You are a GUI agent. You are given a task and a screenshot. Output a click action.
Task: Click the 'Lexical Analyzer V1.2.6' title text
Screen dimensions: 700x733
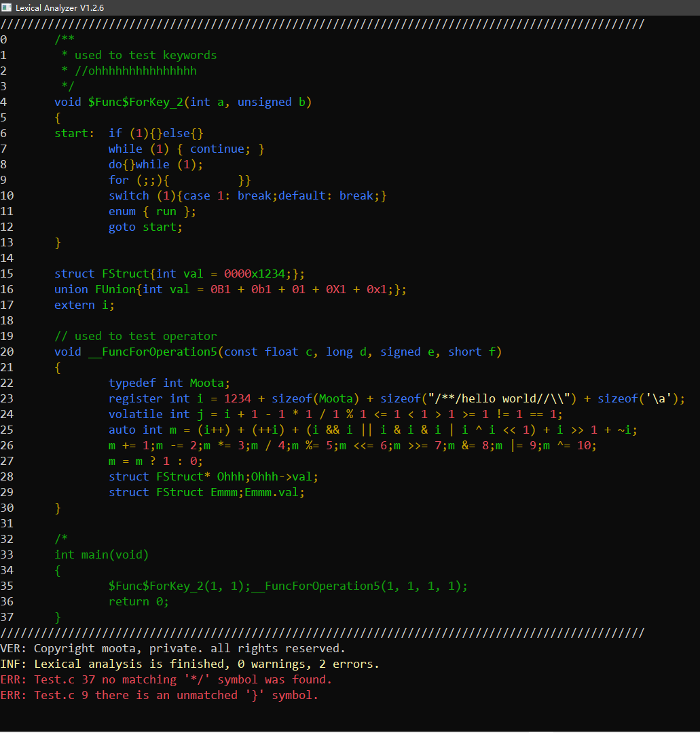(60, 8)
